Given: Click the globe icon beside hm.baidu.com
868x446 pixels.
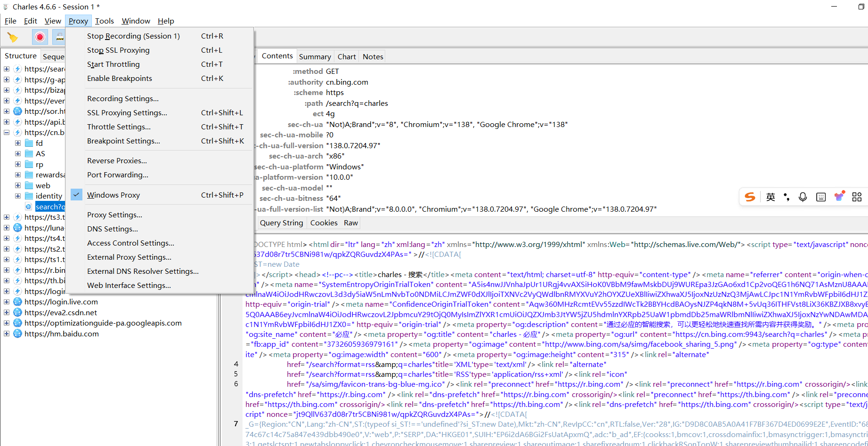Looking at the screenshot, I should (x=18, y=334).
